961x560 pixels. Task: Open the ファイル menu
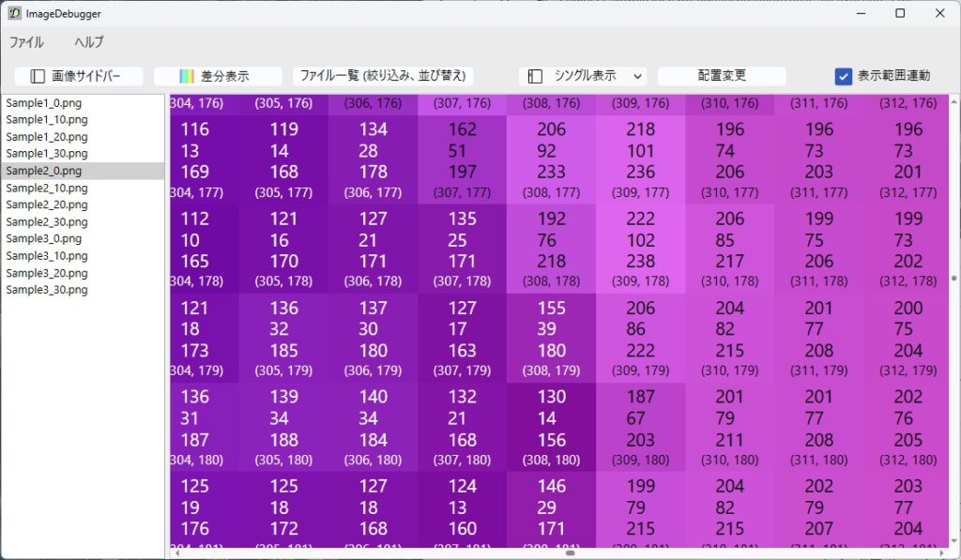click(26, 42)
